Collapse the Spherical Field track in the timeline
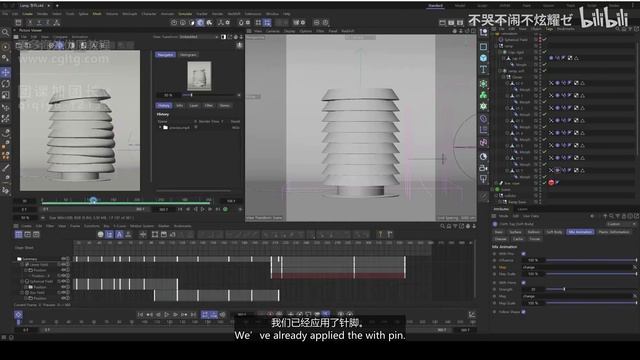The width and height of the screenshot is (640, 360). coord(22,281)
